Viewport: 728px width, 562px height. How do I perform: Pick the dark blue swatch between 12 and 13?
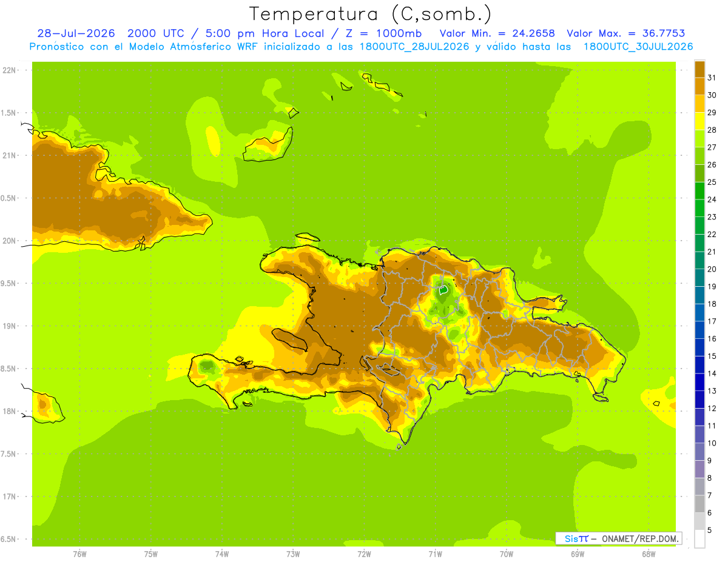[x=699, y=400]
